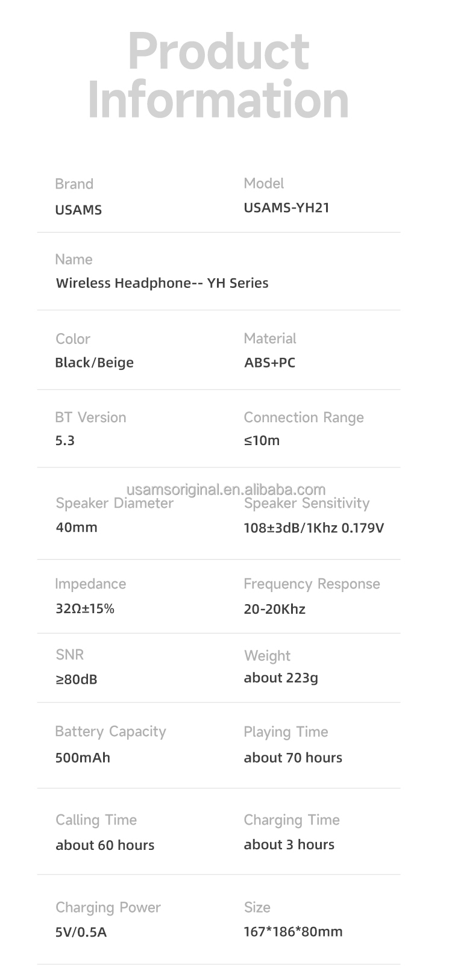Screen dimensions: 452x980
Task: Click the ≥80dB SNR value
Action: [77, 679]
